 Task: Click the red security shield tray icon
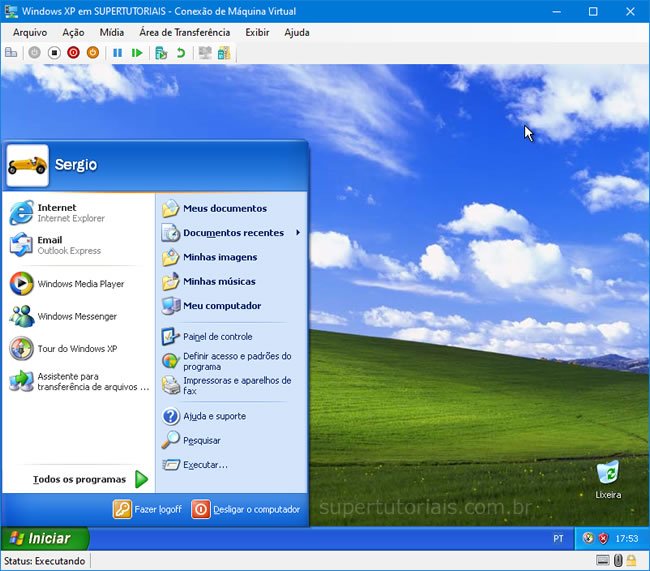coord(603,538)
